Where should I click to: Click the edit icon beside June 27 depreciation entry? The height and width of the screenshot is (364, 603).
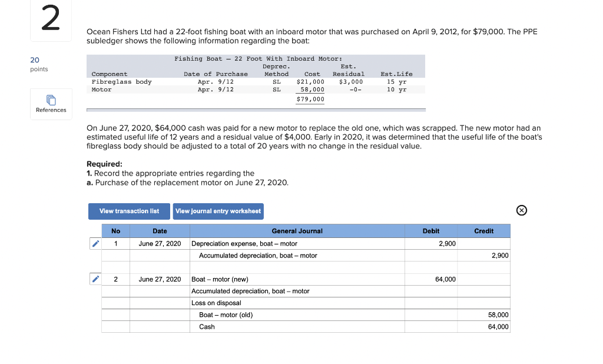[95, 243]
